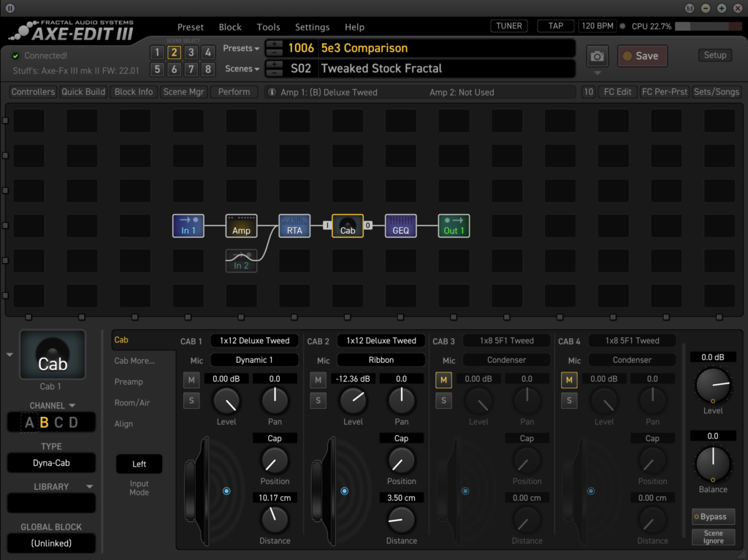Open the Settings menu
The height and width of the screenshot is (560, 748).
click(312, 27)
